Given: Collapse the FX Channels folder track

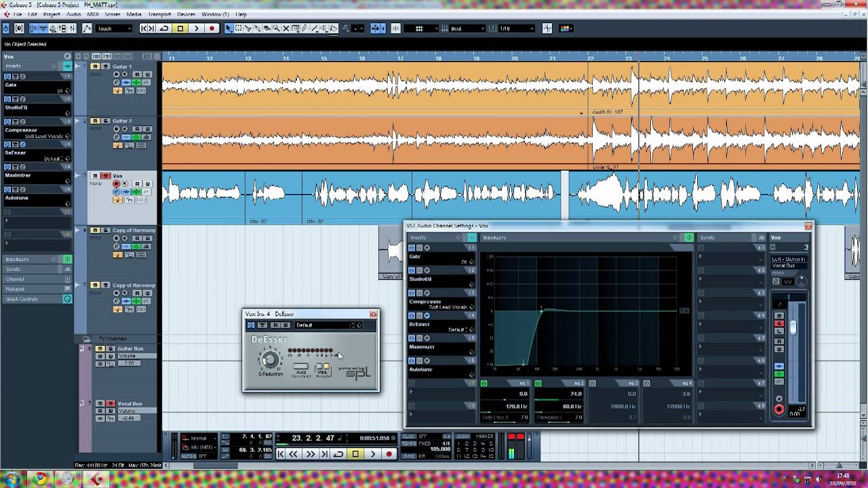Looking at the screenshot, I should [87, 339].
